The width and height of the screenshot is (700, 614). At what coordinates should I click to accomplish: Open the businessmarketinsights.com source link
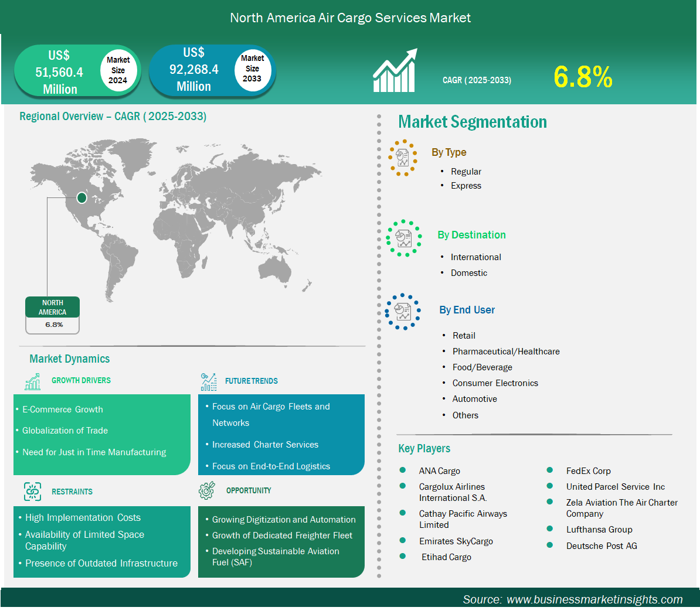(x=594, y=599)
